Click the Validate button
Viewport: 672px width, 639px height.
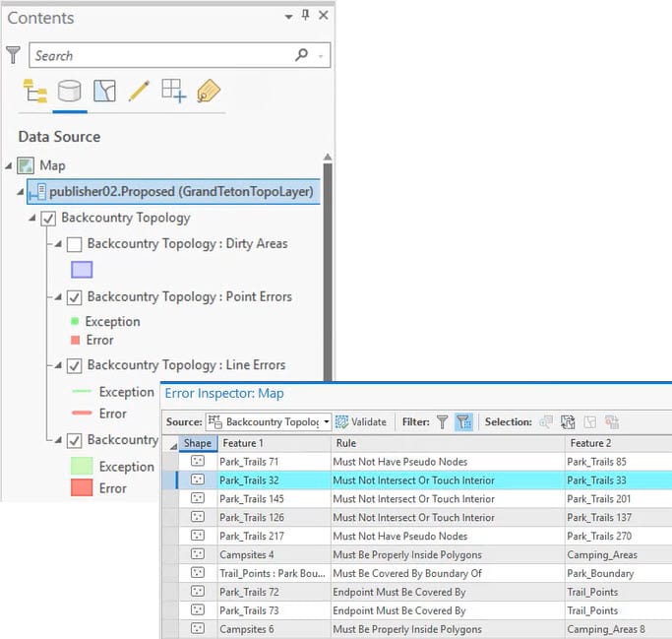361,422
